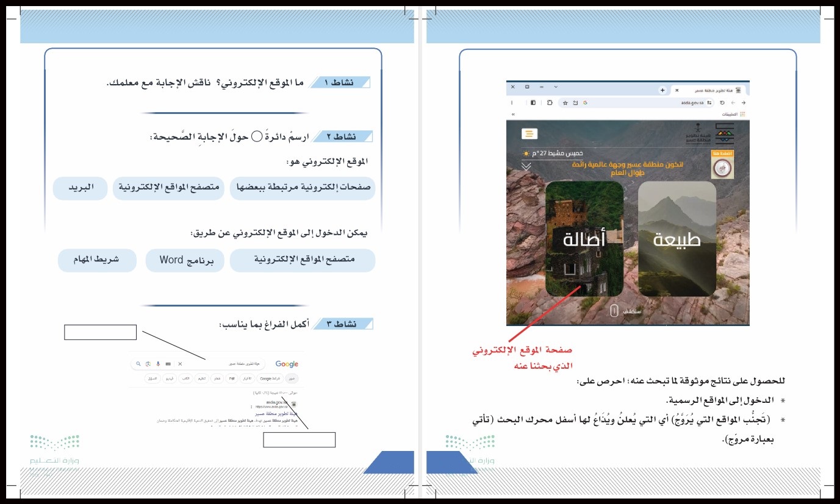Open the أصالة image card
The height and width of the screenshot is (504, 840).
[x=584, y=239]
